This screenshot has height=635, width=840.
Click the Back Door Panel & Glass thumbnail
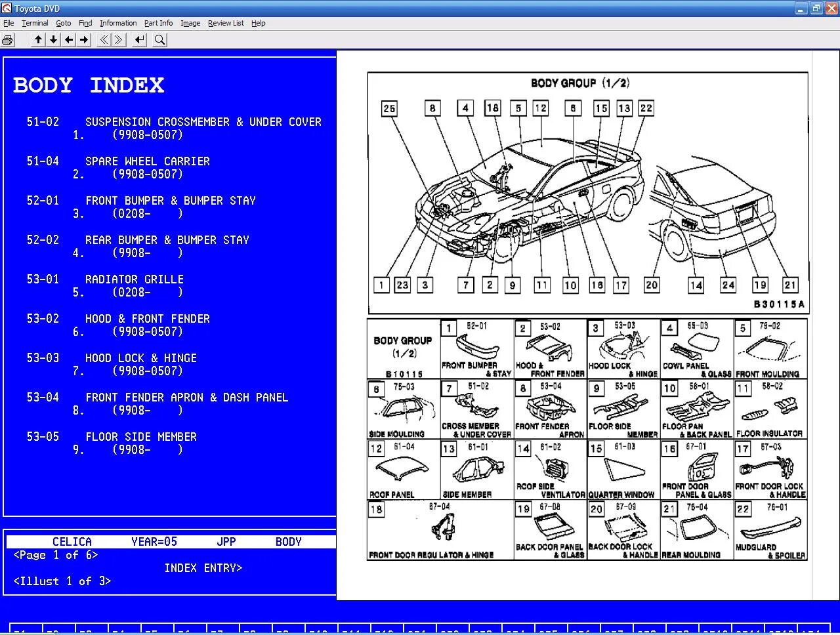click(x=550, y=530)
